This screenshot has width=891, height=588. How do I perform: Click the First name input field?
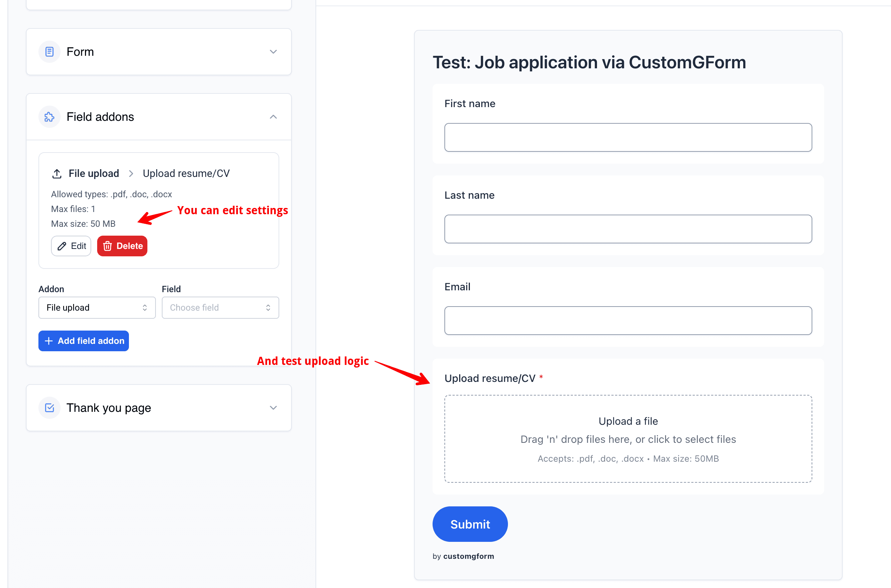pyautogui.click(x=628, y=137)
